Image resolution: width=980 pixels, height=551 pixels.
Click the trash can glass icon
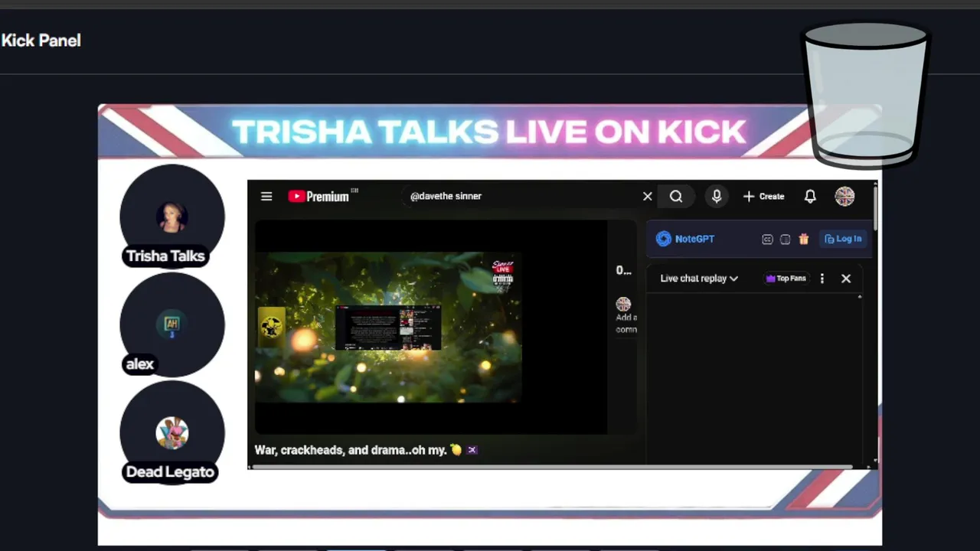point(865,94)
